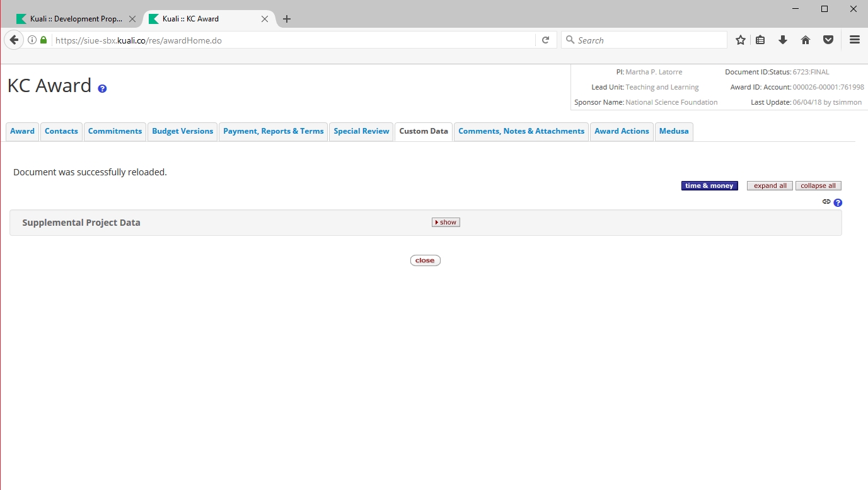Click the browser back arrow button
This screenshot has height=490, width=868.
[x=14, y=40]
